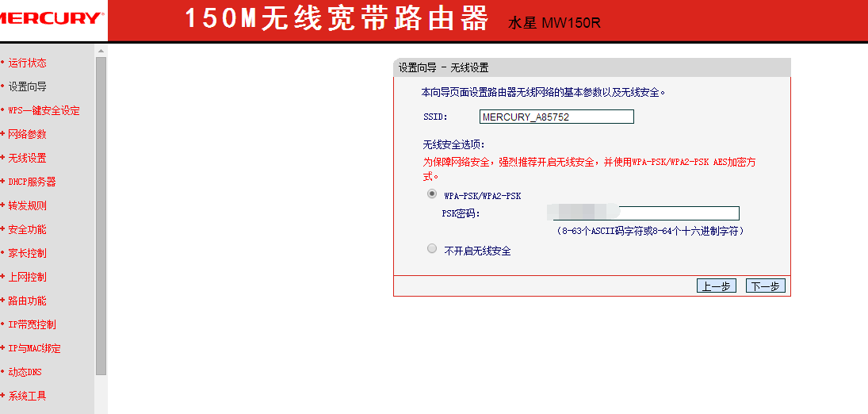Select the 不开启无线安全 radio button
Image resolution: width=868 pixels, height=414 pixels.
coord(432,249)
